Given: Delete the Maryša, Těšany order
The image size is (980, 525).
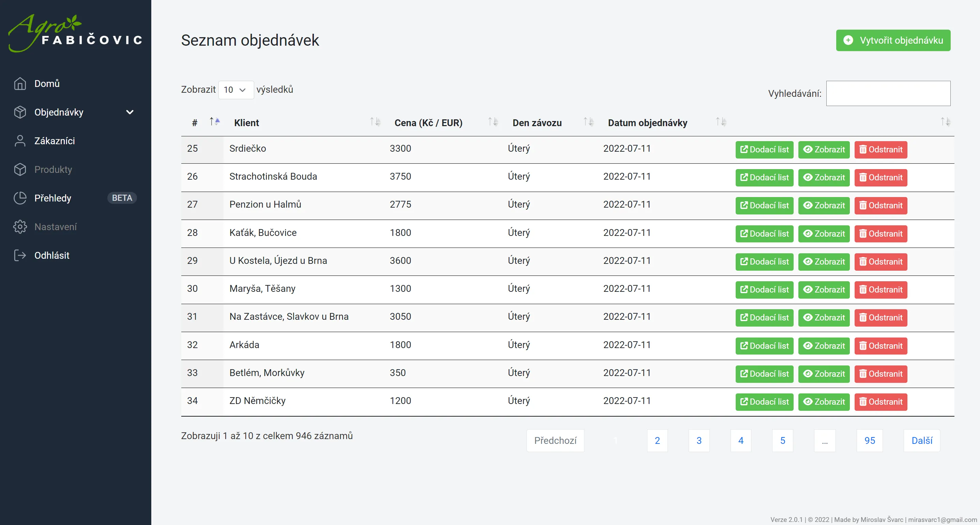Looking at the screenshot, I should (x=880, y=290).
